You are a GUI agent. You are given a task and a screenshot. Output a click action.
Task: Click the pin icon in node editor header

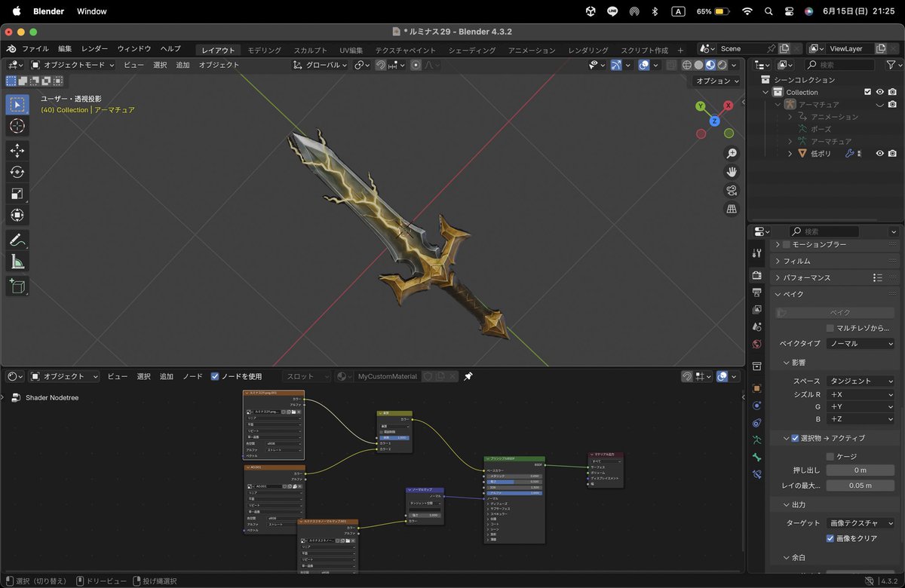(x=468, y=376)
